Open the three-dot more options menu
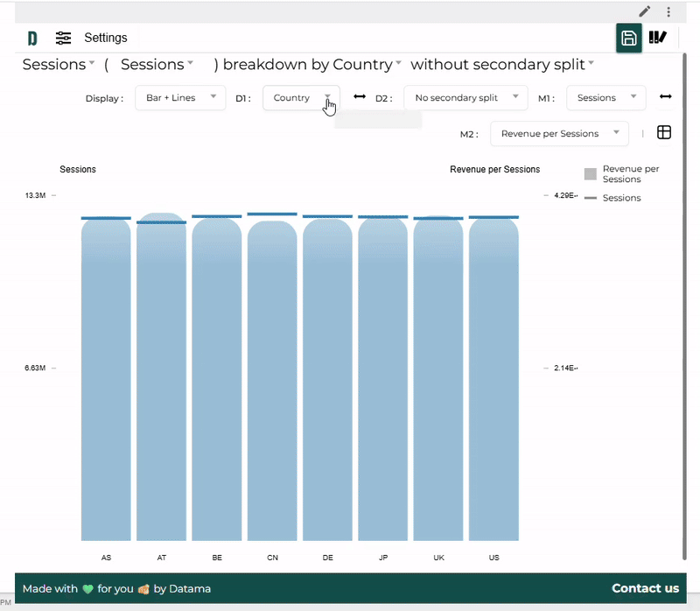 coord(668,11)
